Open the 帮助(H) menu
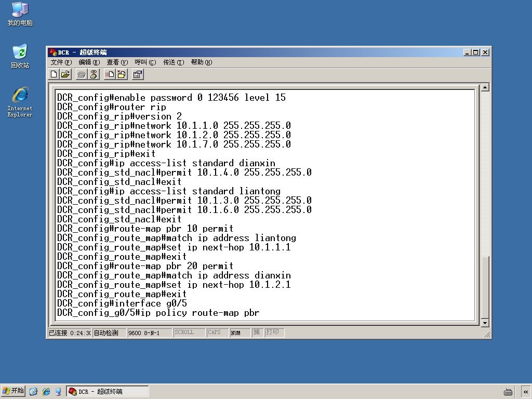This screenshot has height=399, width=532. coord(201,62)
